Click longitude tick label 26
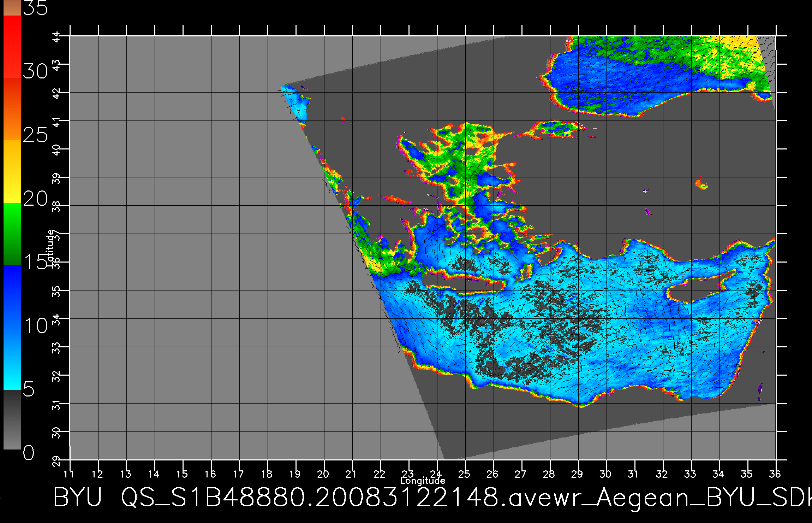 tap(492, 474)
